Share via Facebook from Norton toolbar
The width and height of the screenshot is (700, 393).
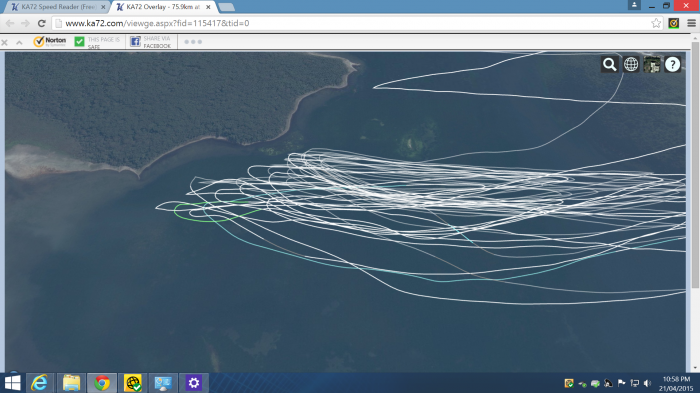click(151, 42)
